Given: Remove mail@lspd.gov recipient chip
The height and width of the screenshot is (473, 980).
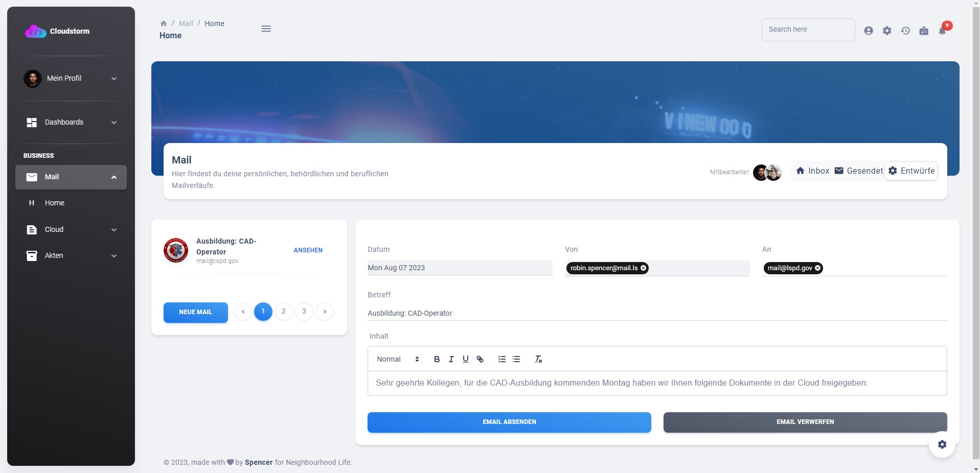Looking at the screenshot, I should coord(817,268).
